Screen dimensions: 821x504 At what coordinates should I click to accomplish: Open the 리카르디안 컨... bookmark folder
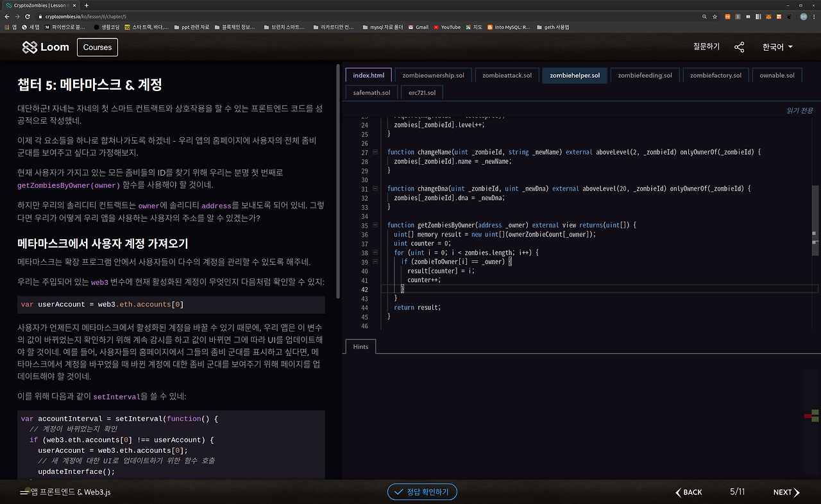click(x=333, y=27)
